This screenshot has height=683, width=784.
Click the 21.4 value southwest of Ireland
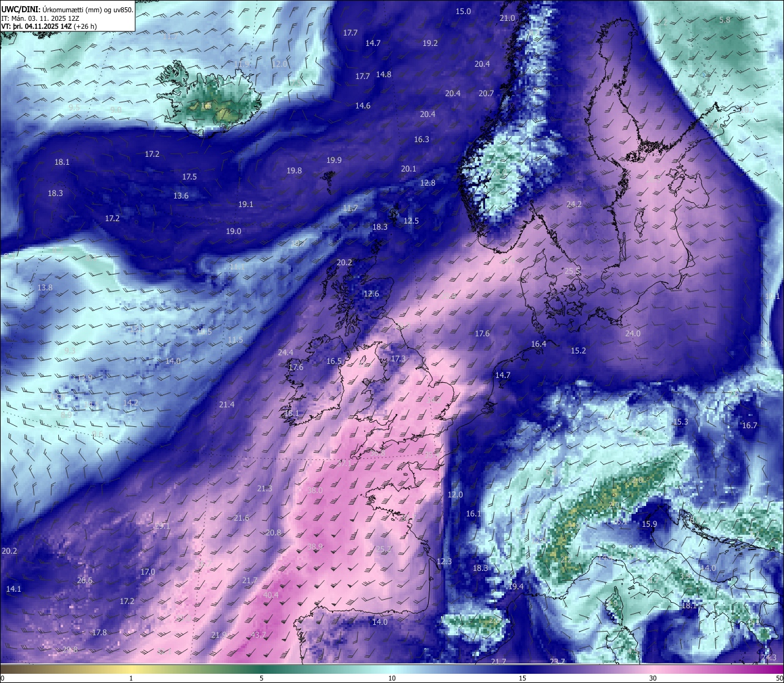[227, 404]
